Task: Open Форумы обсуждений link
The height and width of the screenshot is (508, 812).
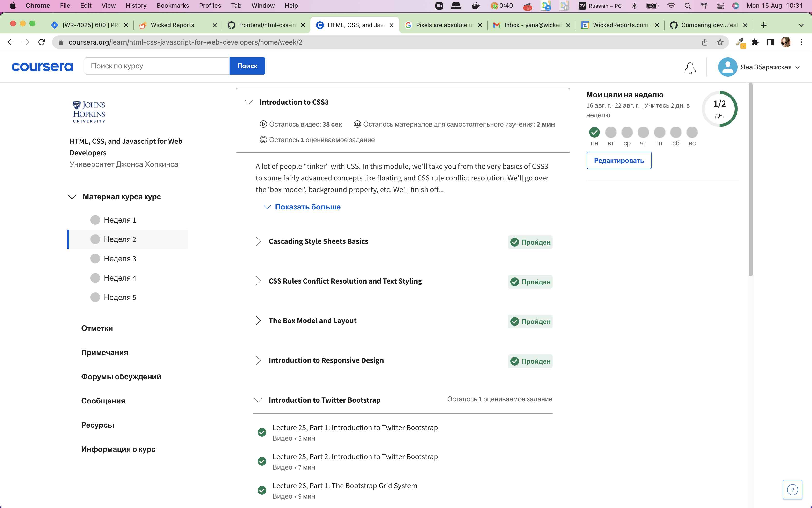Action: click(121, 377)
